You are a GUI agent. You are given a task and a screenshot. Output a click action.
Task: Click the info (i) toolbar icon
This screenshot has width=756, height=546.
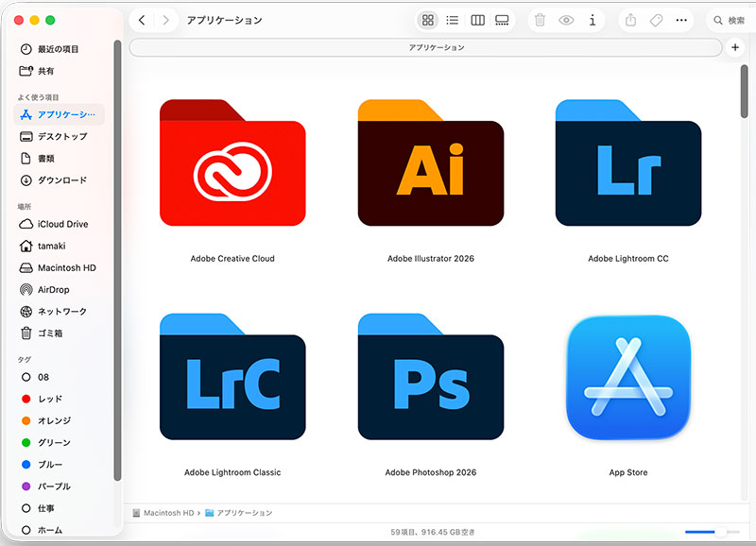click(593, 20)
